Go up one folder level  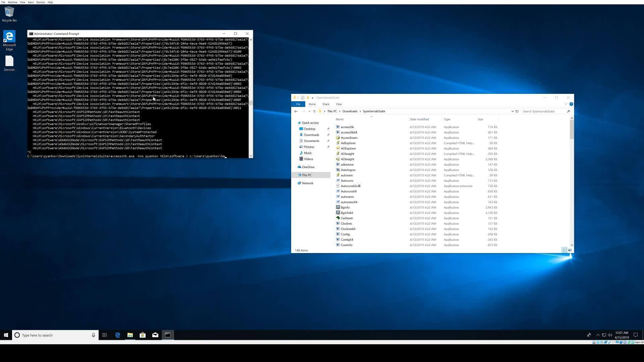tap(314, 111)
